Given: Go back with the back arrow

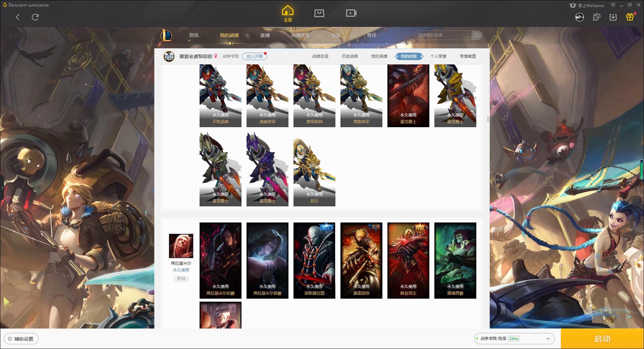Looking at the screenshot, I should point(18,17).
